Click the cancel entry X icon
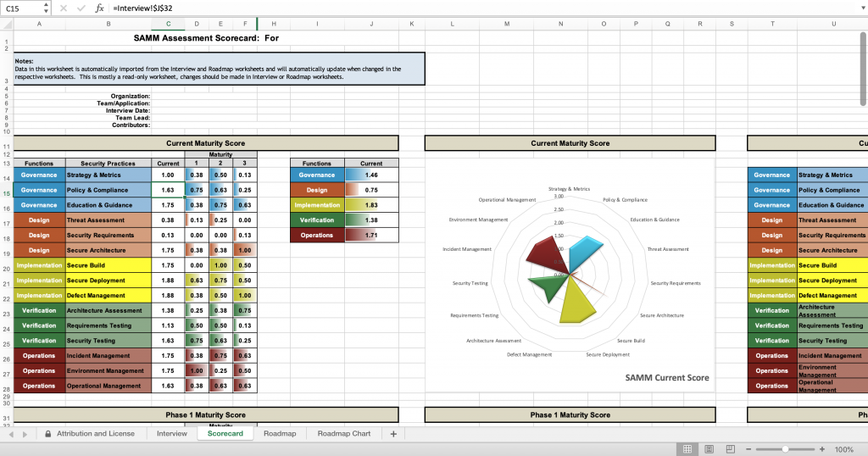 [64, 8]
